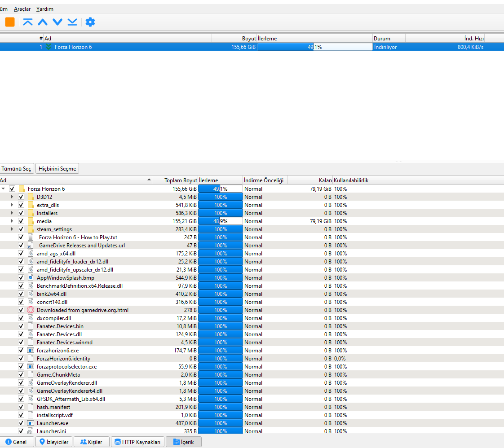Uncheck the media folder checkbox

(21, 221)
